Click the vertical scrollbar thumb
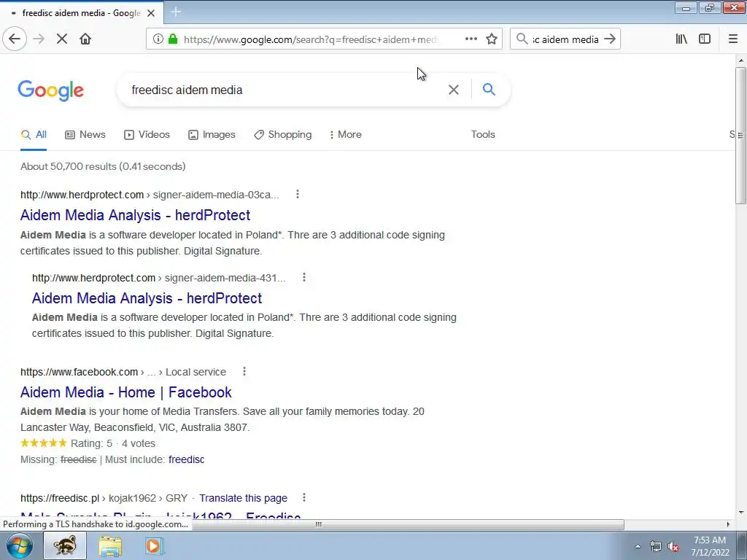747x560 pixels. click(x=740, y=136)
